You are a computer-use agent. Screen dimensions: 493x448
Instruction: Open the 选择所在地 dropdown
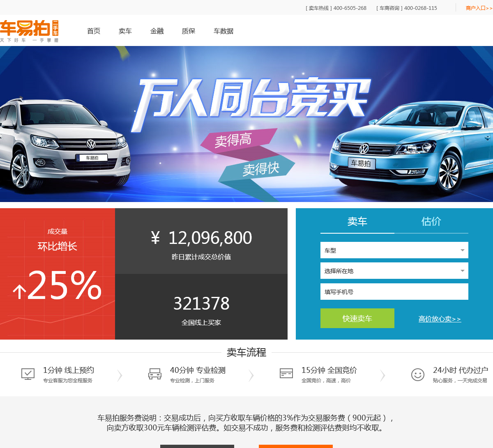394,271
